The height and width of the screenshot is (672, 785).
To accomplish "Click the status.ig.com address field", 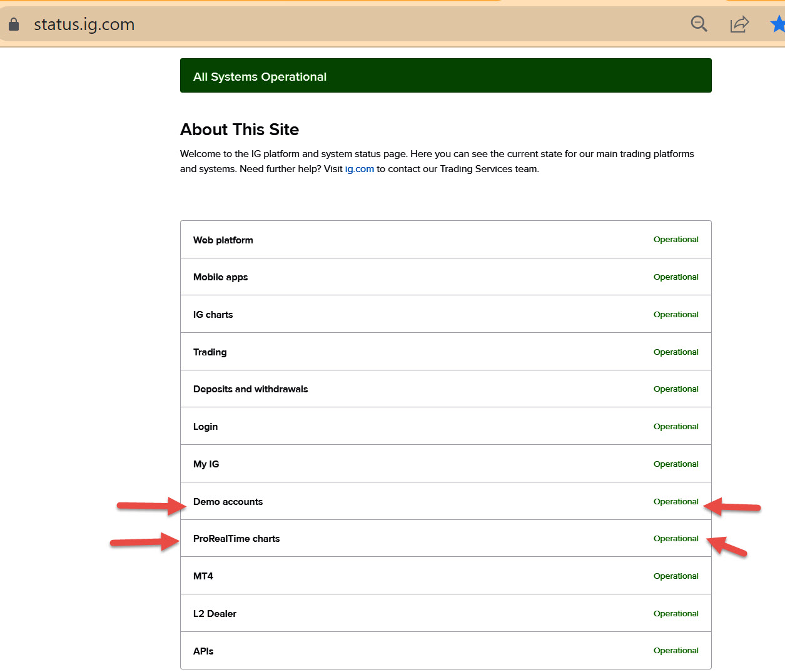I will point(84,24).
